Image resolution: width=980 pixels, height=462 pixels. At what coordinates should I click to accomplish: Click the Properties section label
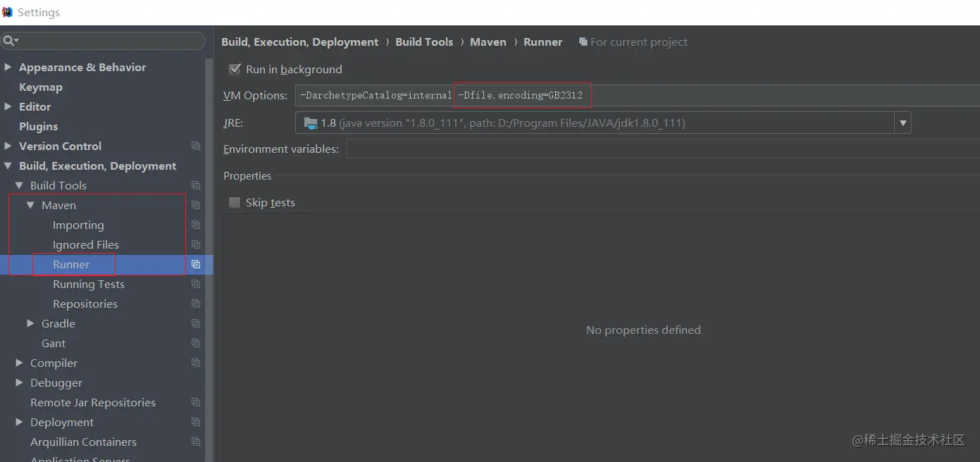click(247, 176)
